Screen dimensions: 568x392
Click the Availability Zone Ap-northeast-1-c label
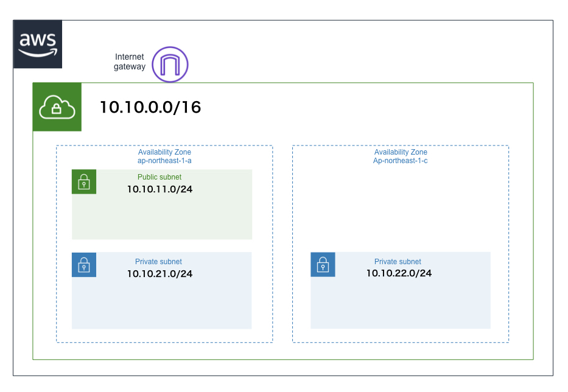tap(400, 156)
